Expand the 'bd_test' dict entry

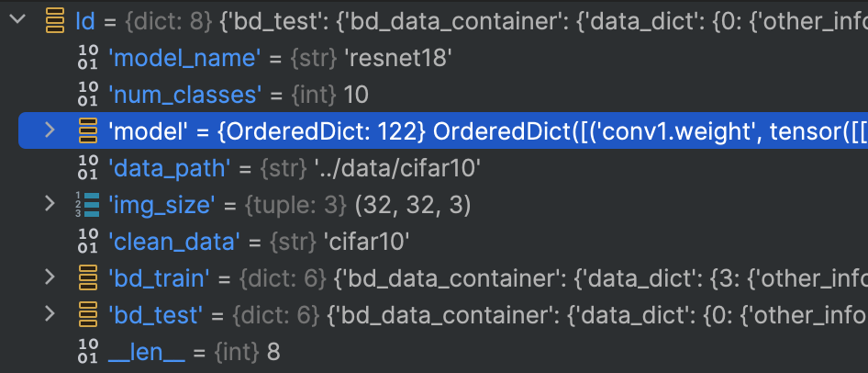tap(50, 313)
